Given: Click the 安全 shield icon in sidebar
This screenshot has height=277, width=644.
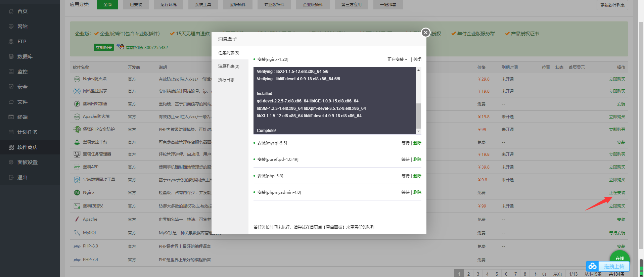Looking at the screenshot, I should pyautogui.click(x=11, y=87).
